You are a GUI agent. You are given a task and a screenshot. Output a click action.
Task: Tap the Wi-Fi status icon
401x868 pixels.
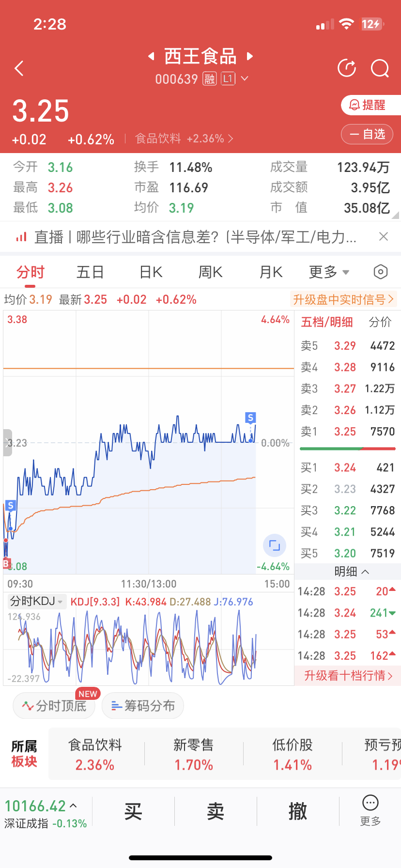click(347, 24)
